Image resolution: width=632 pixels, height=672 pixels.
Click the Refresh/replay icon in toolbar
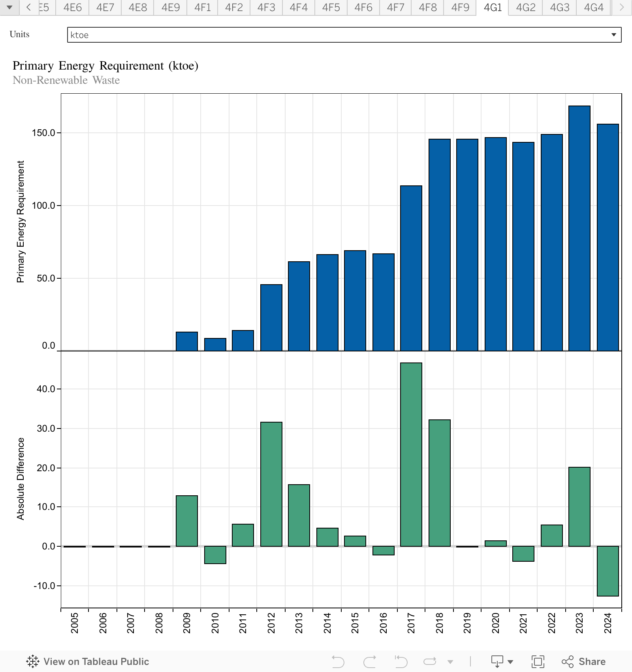(430, 661)
